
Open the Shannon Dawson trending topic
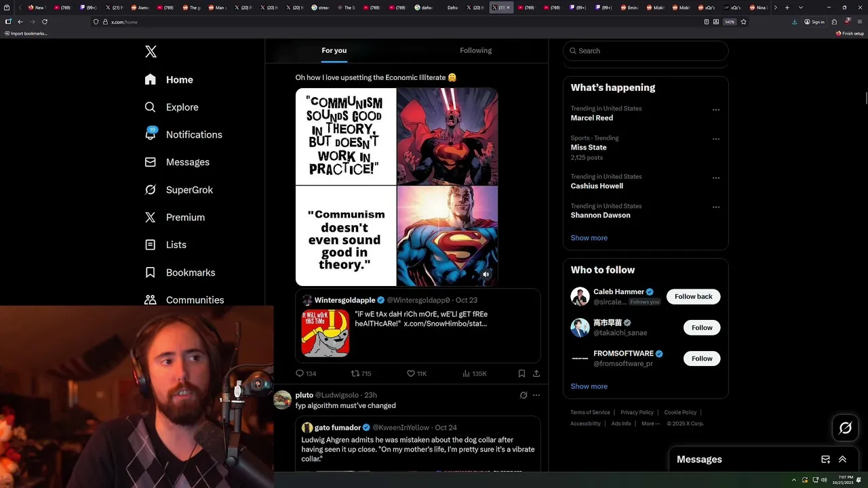click(x=600, y=215)
